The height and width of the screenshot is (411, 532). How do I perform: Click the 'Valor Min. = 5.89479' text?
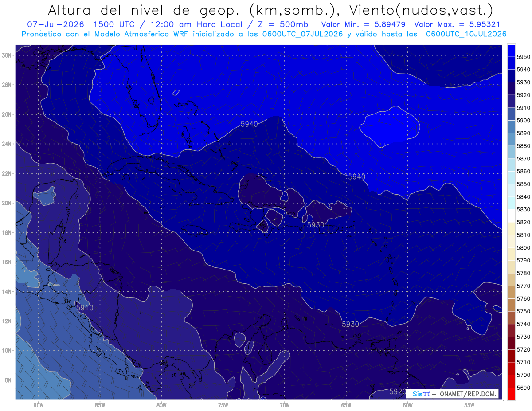coord(364,24)
